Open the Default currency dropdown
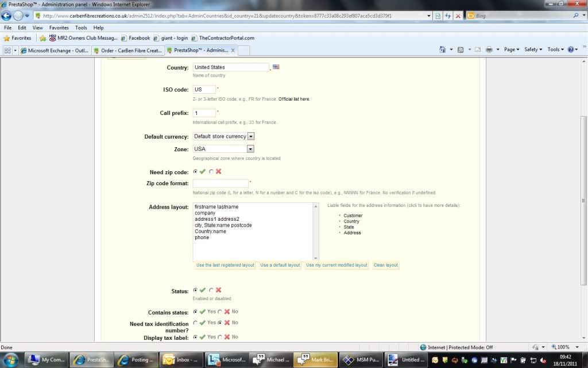The width and height of the screenshot is (588, 368). pyautogui.click(x=251, y=137)
